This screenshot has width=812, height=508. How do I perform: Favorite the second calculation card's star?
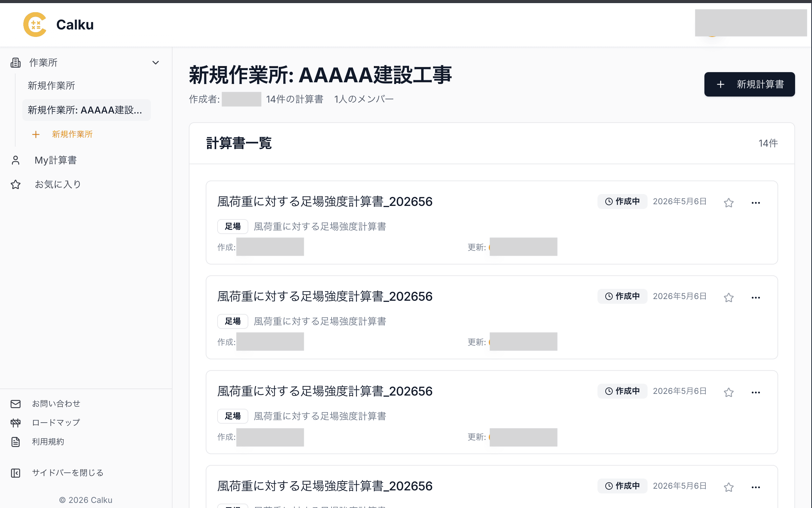[729, 297]
